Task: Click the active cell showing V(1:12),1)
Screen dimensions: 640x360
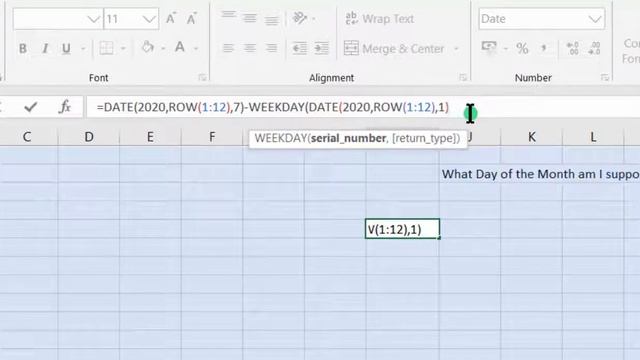Action: pos(402,229)
